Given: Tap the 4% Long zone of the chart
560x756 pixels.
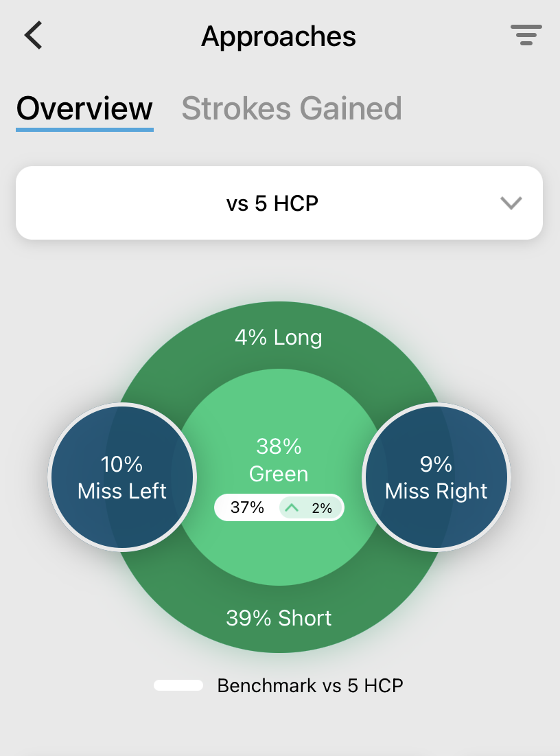Looking at the screenshot, I should [279, 337].
